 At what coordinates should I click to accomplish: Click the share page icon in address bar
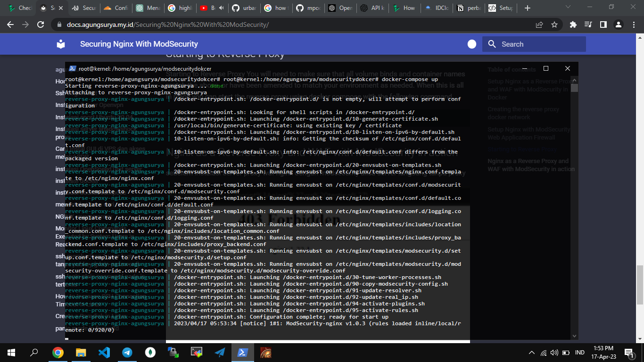[x=539, y=25]
